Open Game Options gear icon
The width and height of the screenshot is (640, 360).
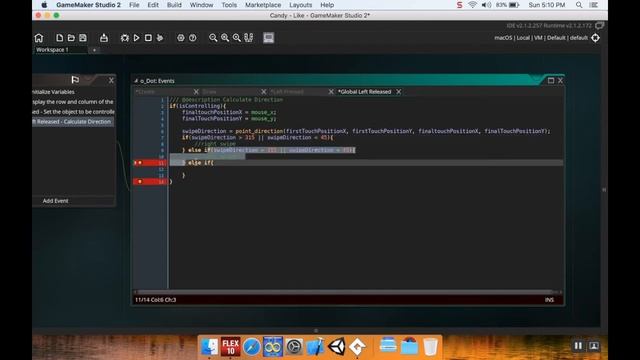180,38
